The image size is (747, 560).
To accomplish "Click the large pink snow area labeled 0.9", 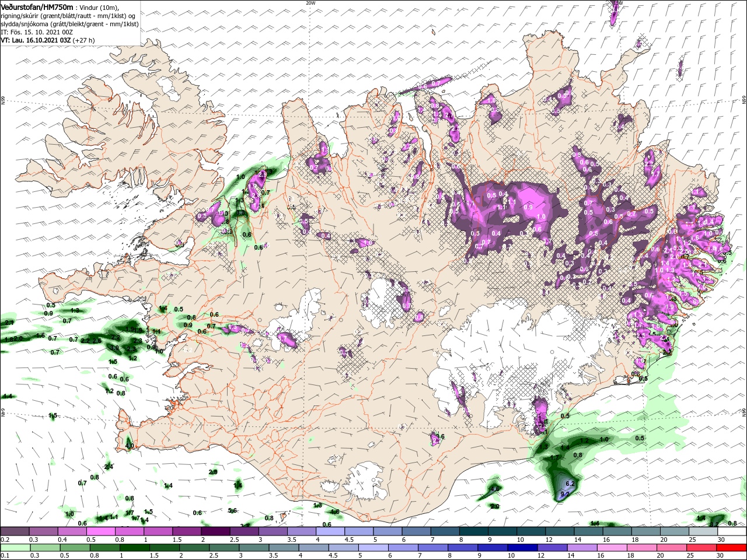I will 528,207.
